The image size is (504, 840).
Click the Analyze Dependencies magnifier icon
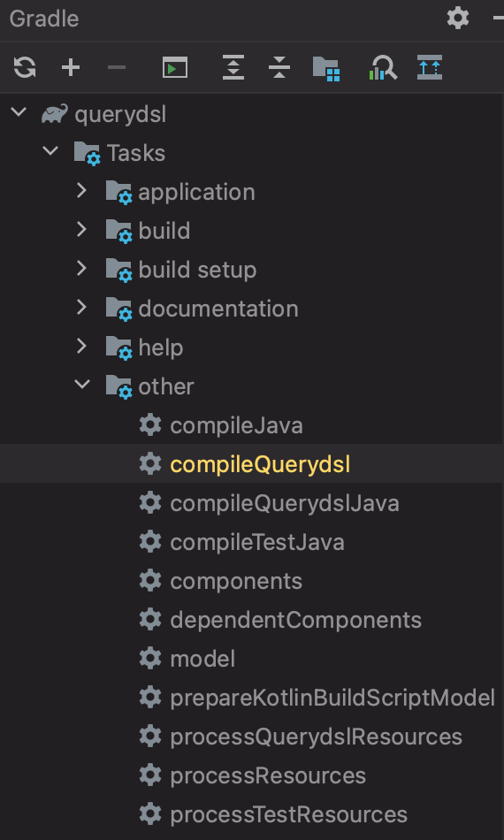[x=383, y=68]
